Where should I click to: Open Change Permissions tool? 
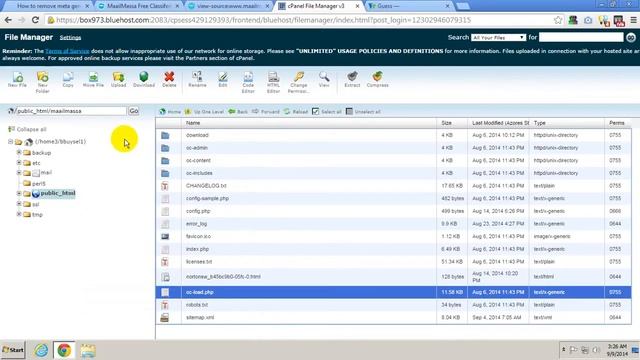pyautogui.click(x=298, y=82)
